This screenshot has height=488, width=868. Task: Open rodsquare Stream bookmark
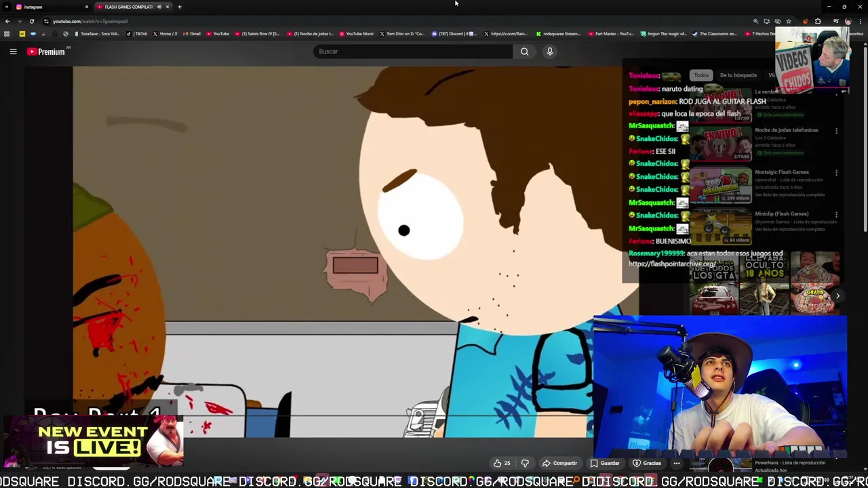(x=558, y=34)
